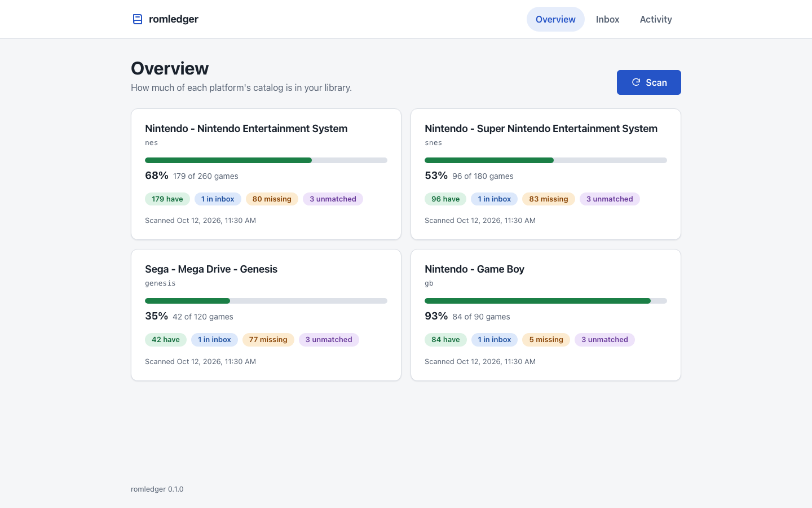Click '3 unmatched' badge on Genesis card
This screenshot has height=508, width=812.
(x=329, y=340)
